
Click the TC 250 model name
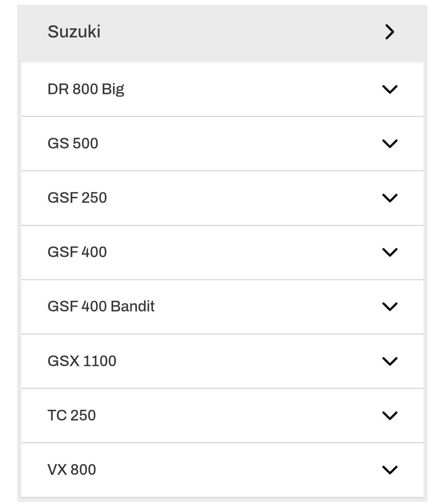72,416
